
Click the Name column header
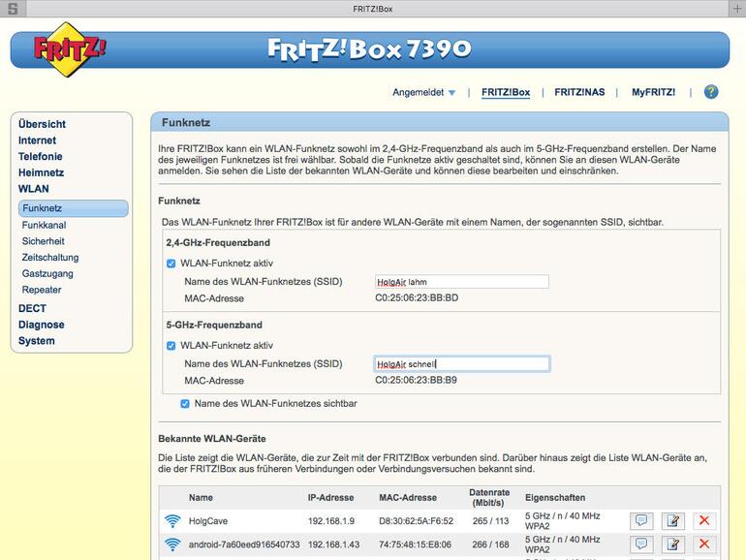[x=201, y=498]
